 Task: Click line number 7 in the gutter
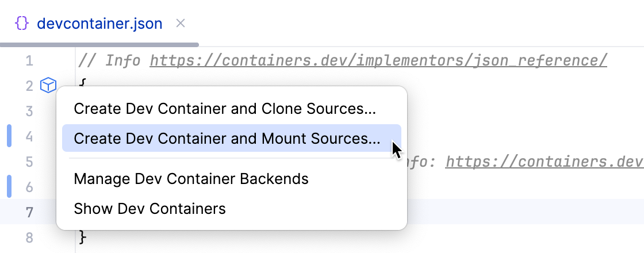(29, 213)
